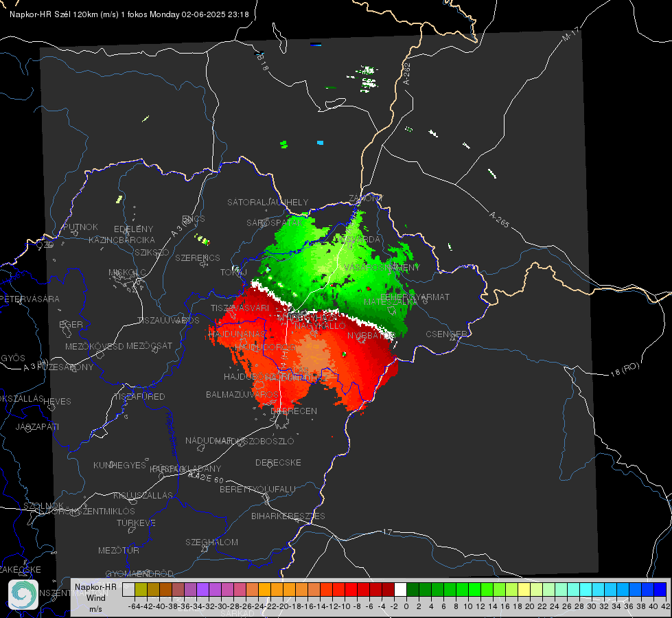Viewport: 672px width, 618px height.
Task: Select the BALMAZÚJVÁROS label
Action: click(242, 394)
